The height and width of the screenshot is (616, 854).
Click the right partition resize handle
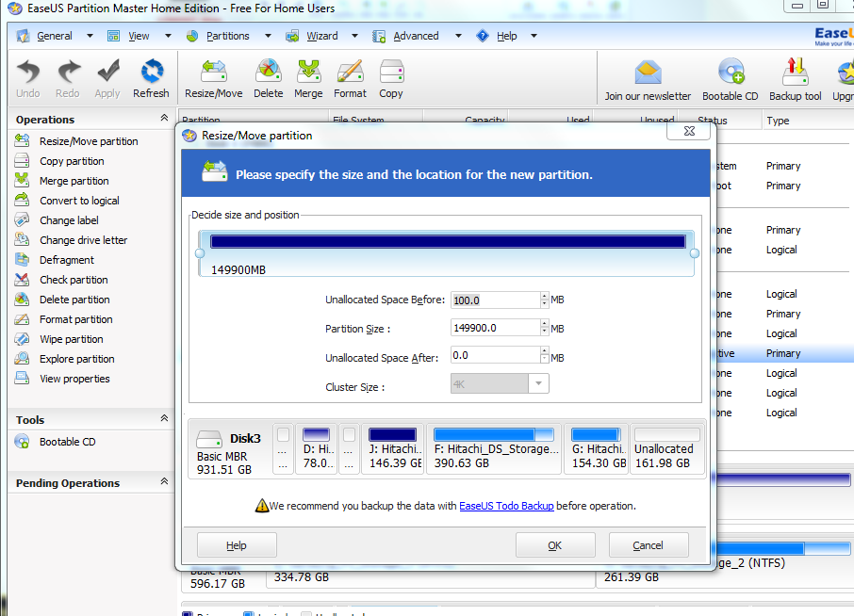pos(695,253)
